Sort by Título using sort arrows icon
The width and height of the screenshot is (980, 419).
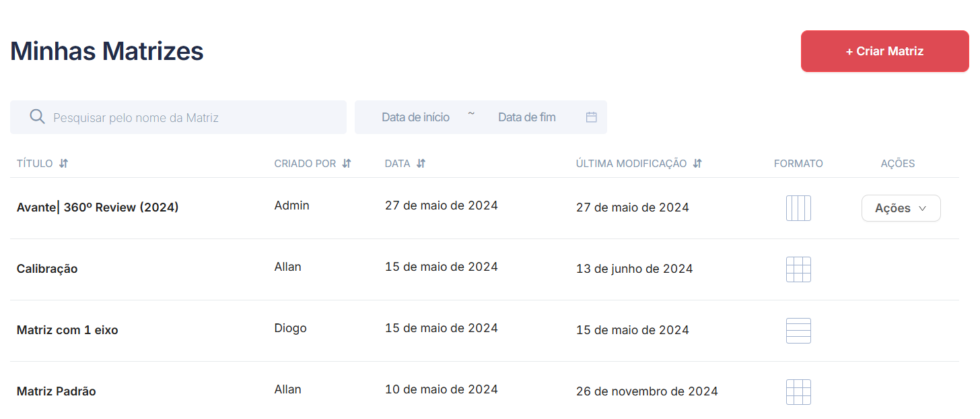64,164
